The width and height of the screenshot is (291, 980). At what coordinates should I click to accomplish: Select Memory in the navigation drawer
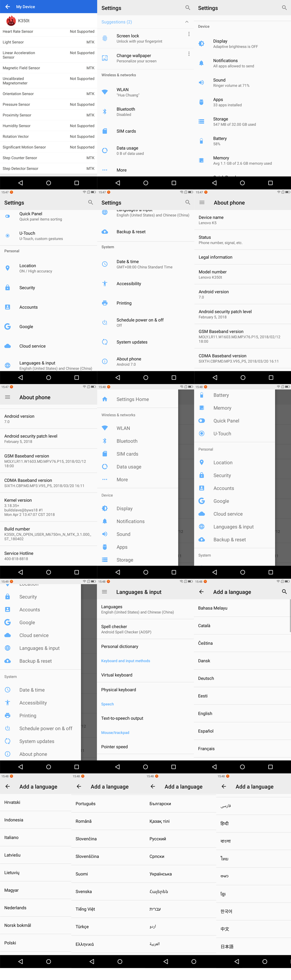coord(234,408)
